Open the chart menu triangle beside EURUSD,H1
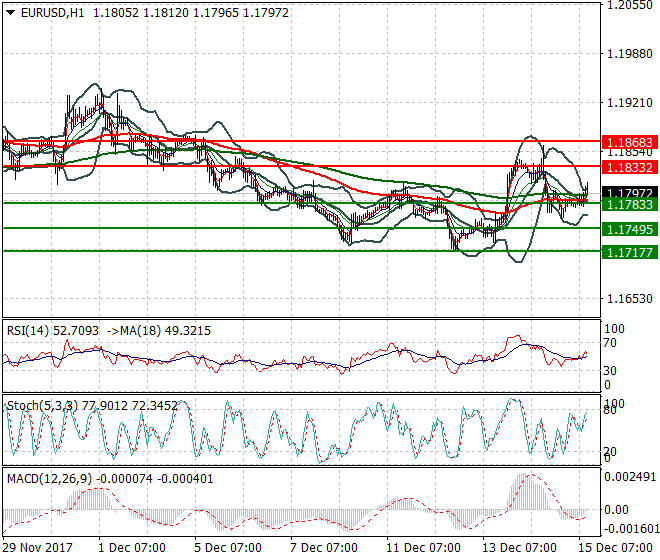The image size is (660, 560). [11, 13]
